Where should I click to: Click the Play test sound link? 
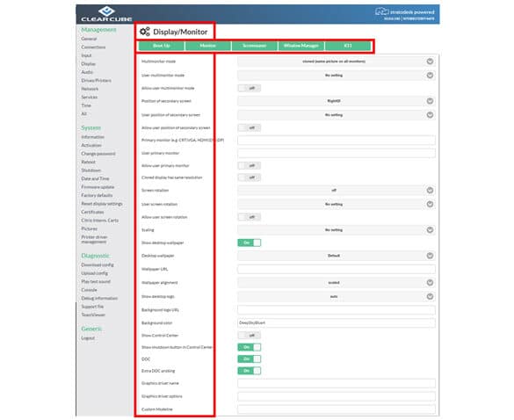pos(96,282)
